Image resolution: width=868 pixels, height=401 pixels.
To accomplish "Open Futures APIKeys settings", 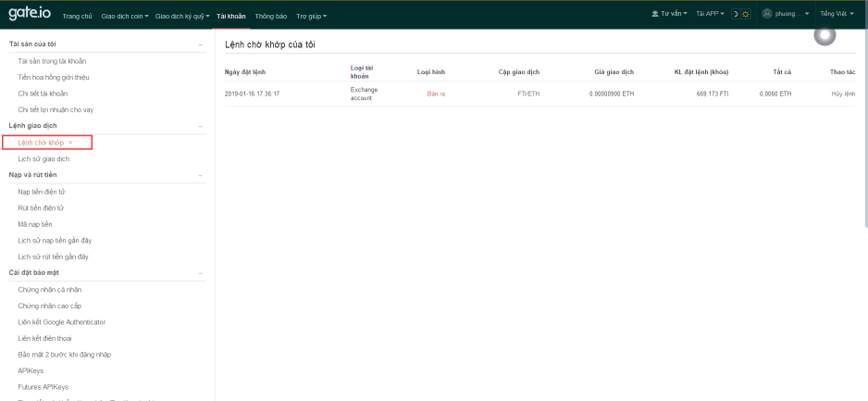I will pos(43,387).
